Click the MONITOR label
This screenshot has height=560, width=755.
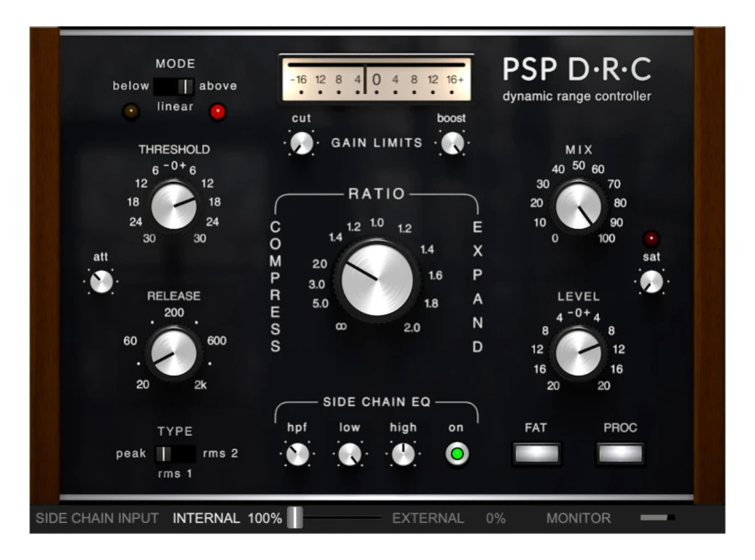pyautogui.click(x=579, y=518)
